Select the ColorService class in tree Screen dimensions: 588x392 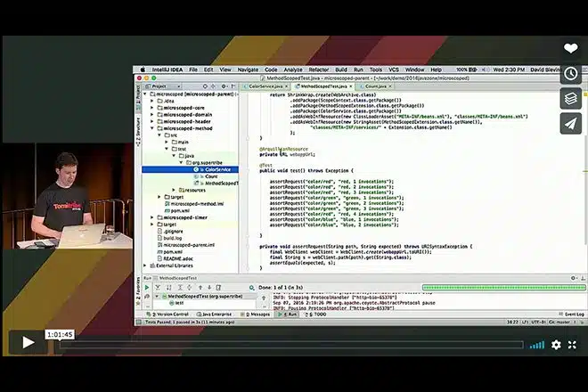pos(190,169)
